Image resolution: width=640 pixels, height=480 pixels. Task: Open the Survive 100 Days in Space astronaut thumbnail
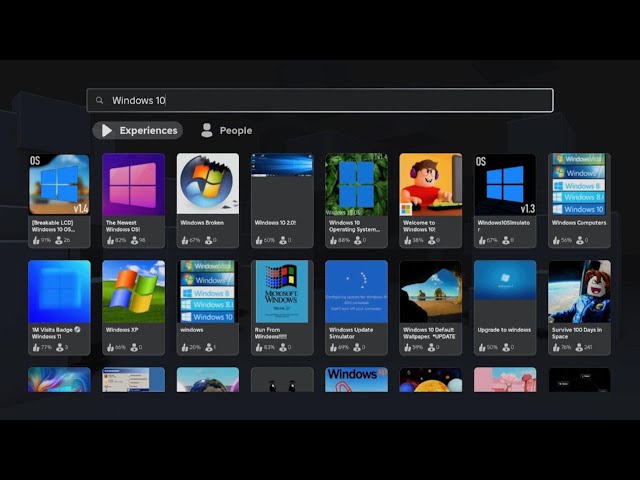[x=579, y=291]
